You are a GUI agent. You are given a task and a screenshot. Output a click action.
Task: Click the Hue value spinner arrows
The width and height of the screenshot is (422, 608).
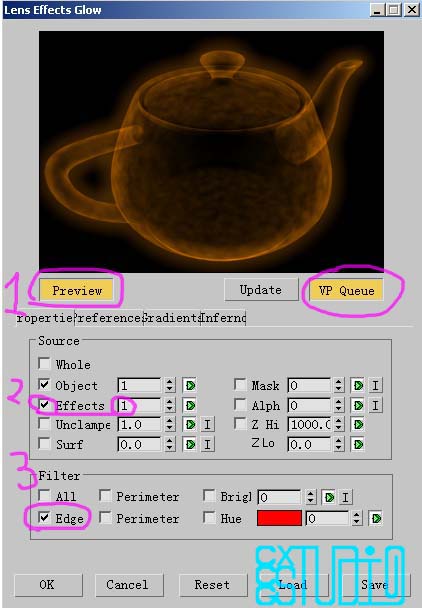coord(357,519)
